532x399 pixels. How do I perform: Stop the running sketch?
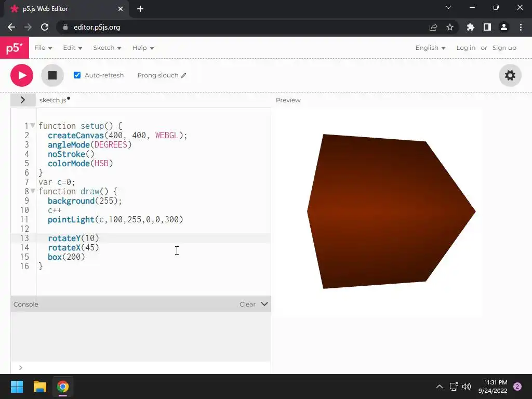coord(52,75)
